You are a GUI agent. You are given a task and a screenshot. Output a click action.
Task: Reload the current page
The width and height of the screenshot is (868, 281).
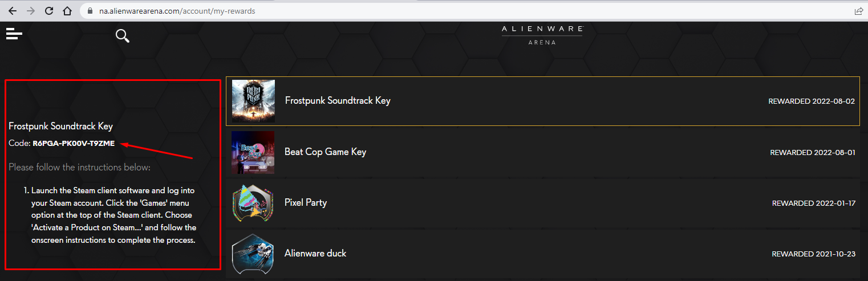point(49,11)
